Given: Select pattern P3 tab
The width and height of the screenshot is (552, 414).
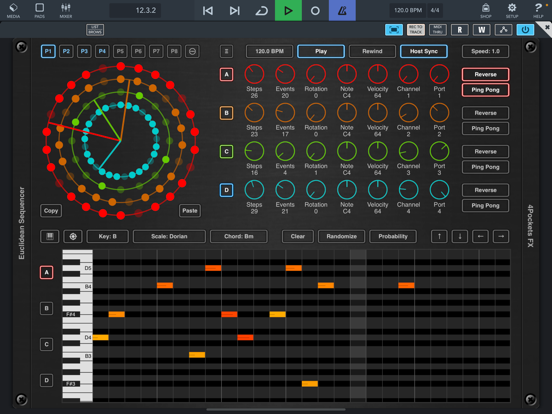Looking at the screenshot, I should pyautogui.click(x=84, y=51).
